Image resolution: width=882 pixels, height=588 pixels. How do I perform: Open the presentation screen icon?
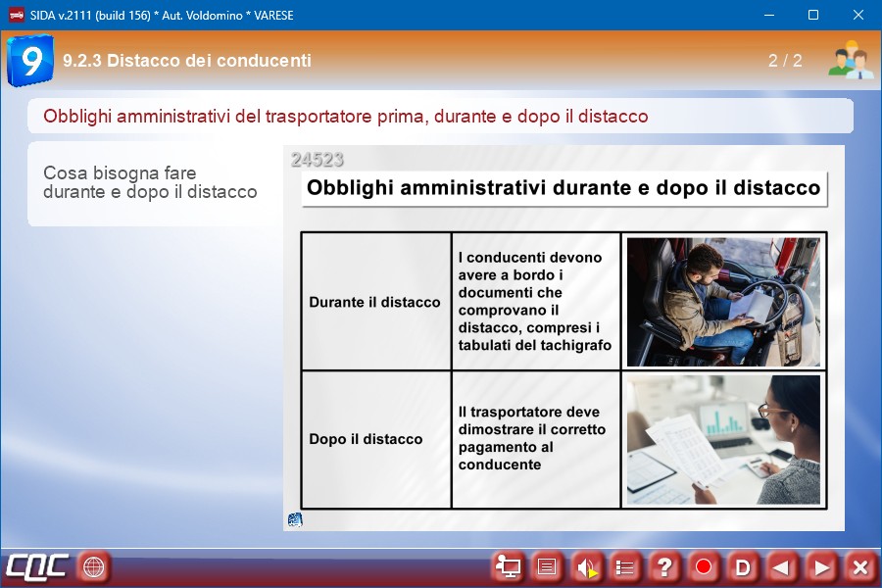tap(508, 566)
